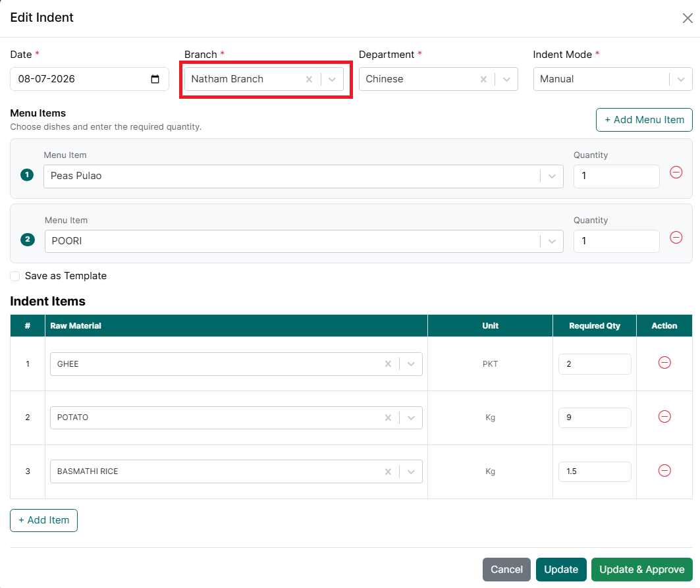
Task: Edit quantity for Peas Pulao
Action: tap(616, 176)
